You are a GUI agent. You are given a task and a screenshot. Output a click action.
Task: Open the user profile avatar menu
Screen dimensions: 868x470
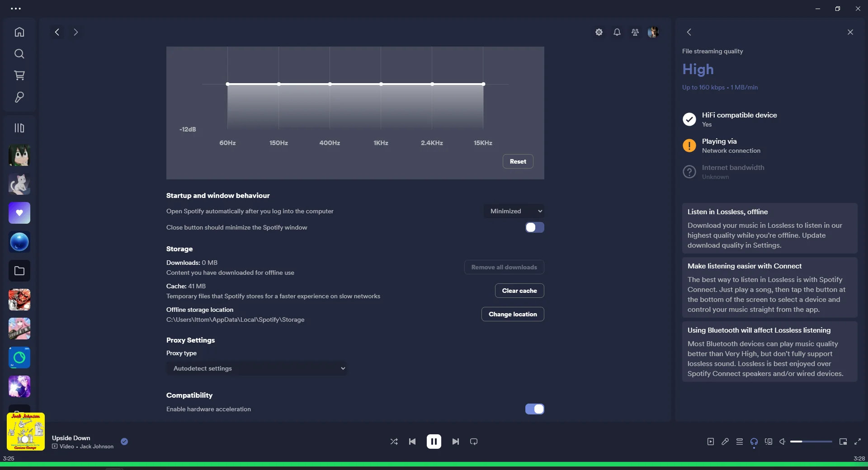(653, 32)
